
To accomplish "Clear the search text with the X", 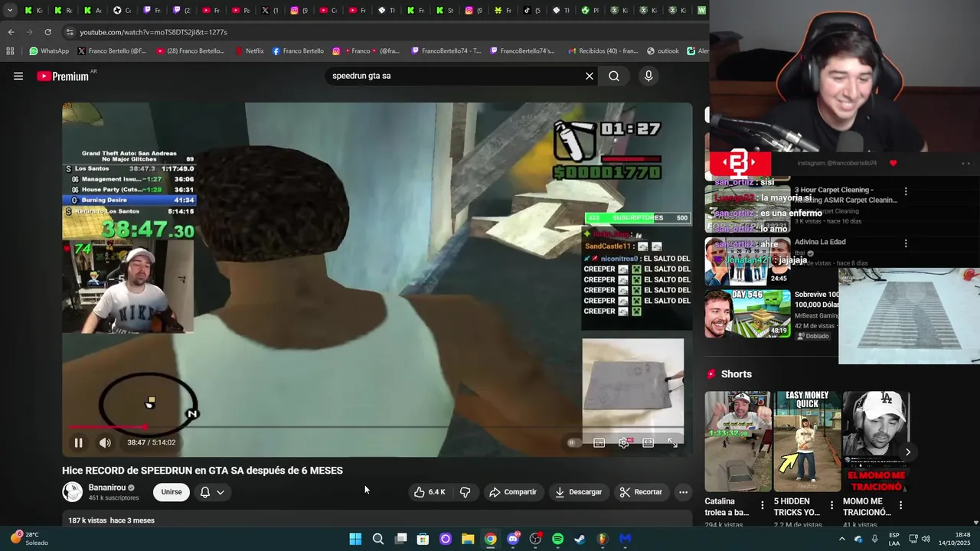I will [x=590, y=76].
